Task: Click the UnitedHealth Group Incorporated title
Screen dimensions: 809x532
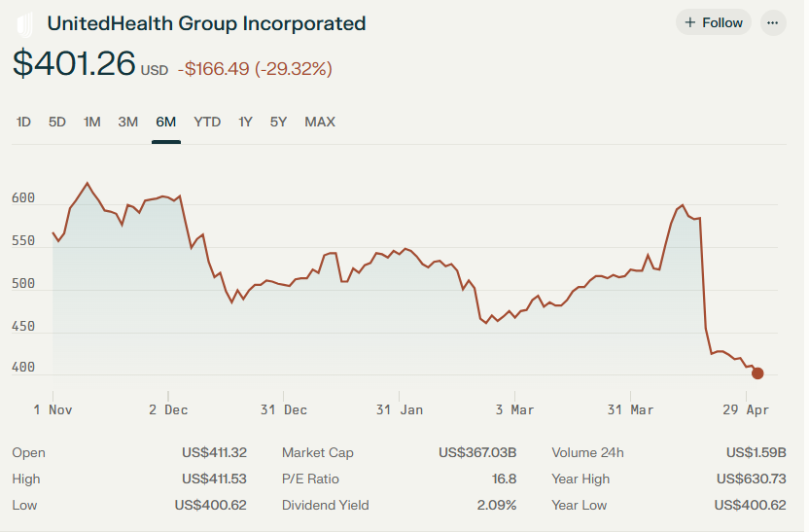Action: coord(206,23)
